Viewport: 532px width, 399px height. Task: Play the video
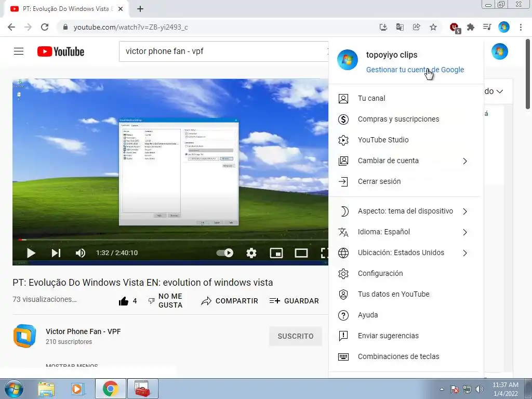click(x=31, y=253)
